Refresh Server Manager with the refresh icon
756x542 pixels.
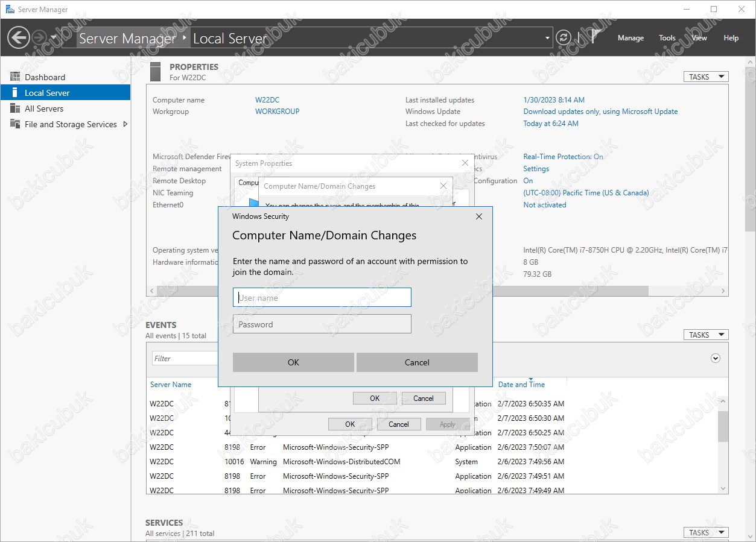point(563,37)
